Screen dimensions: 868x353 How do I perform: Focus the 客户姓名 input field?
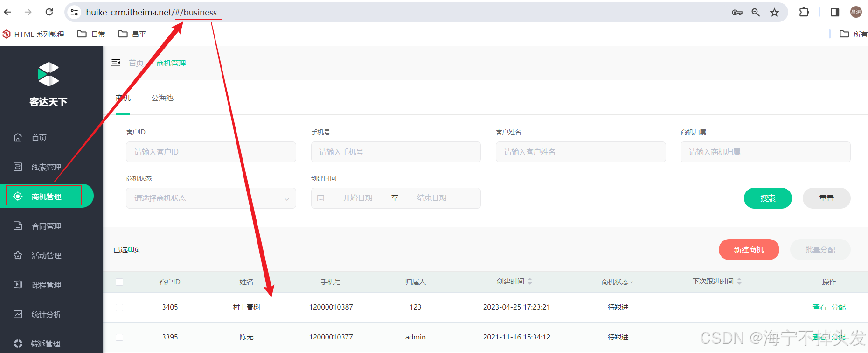pos(581,152)
